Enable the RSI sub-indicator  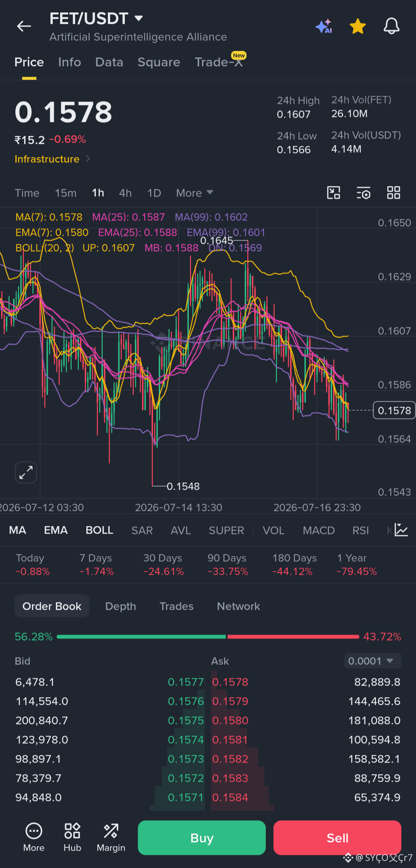click(x=361, y=530)
